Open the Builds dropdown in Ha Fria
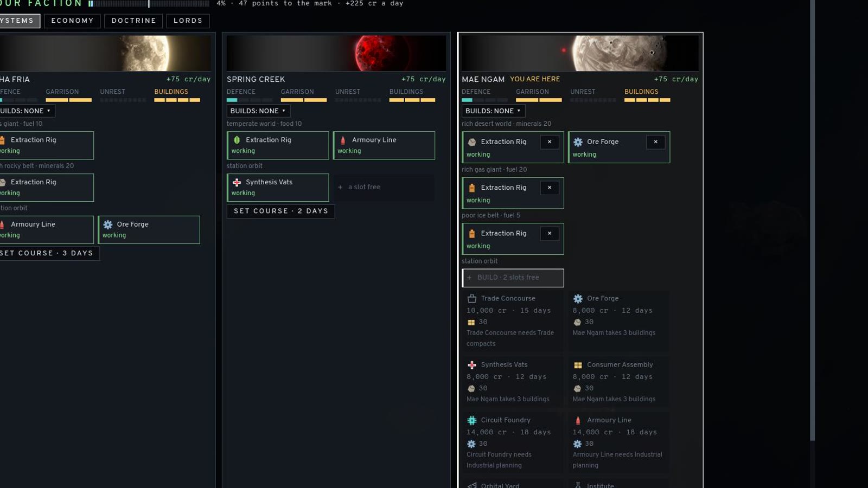The height and width of the screenshot is (488, 868). coord(27,111)
